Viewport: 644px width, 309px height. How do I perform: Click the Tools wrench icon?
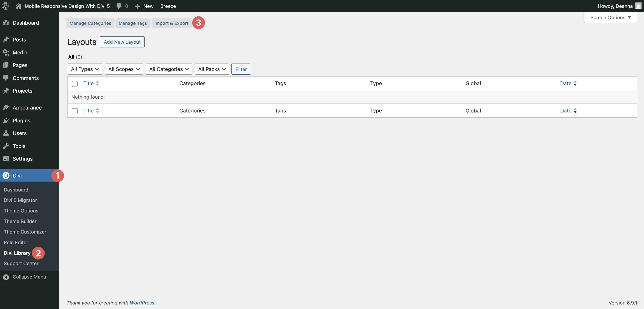pyautogui.click(x=6, y=146)
